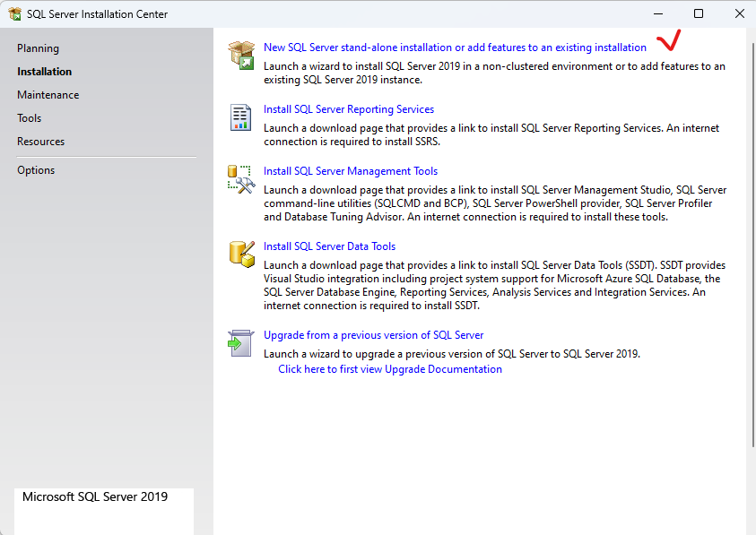Screen dimensions: 756x535
Task: Maximize the SQL Server Installation Center window
Action: (698, 14)
